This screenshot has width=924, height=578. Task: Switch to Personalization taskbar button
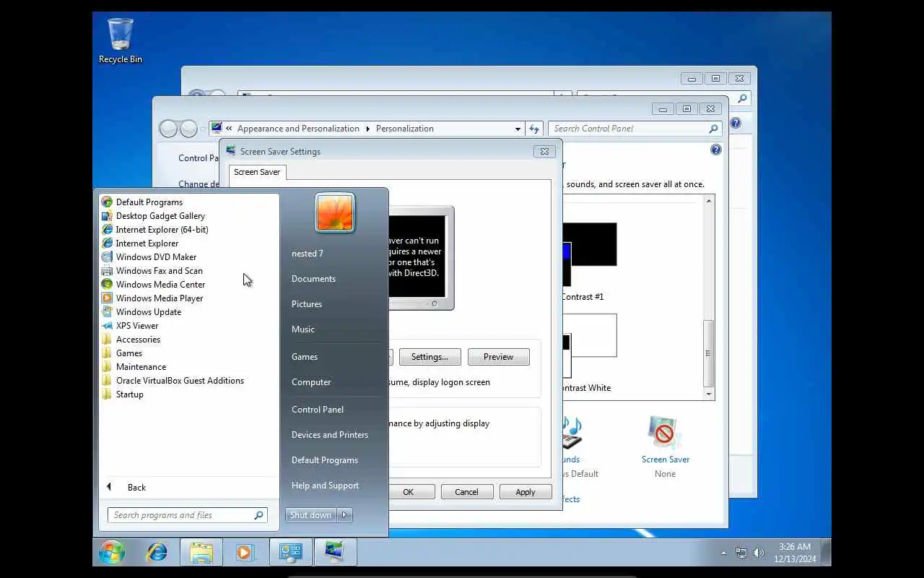336,553
